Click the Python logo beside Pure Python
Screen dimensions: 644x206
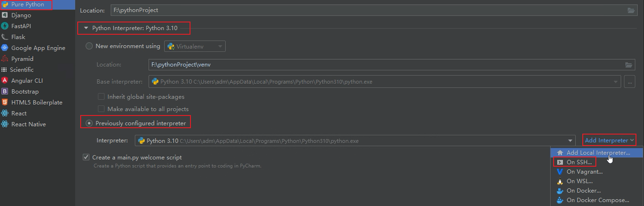(x=5, y=4)
